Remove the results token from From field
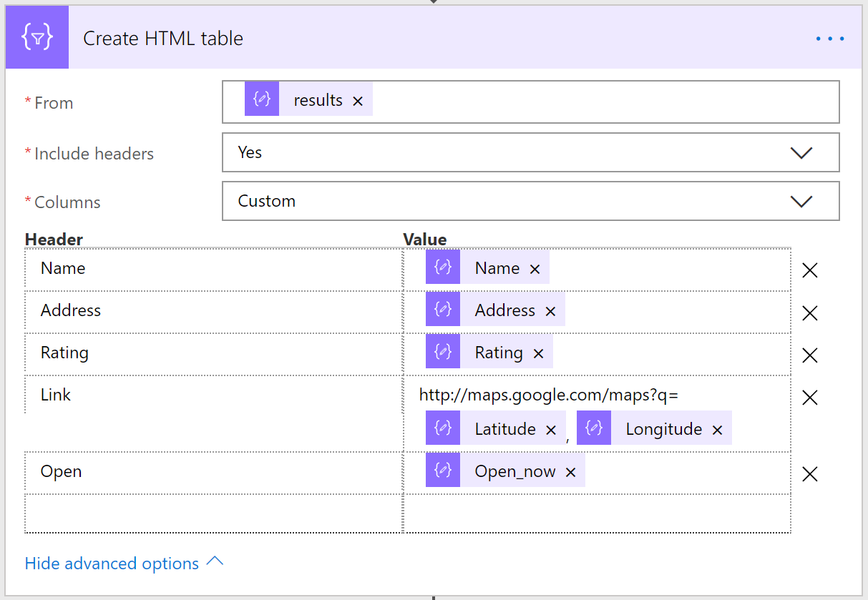This screenshot has height=600, width=868. point(358,101)
